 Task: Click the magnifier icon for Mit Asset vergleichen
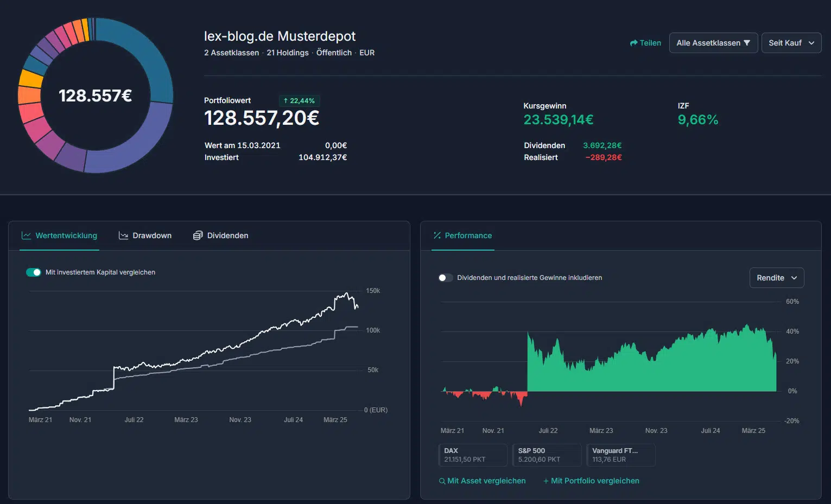[442, 481]
